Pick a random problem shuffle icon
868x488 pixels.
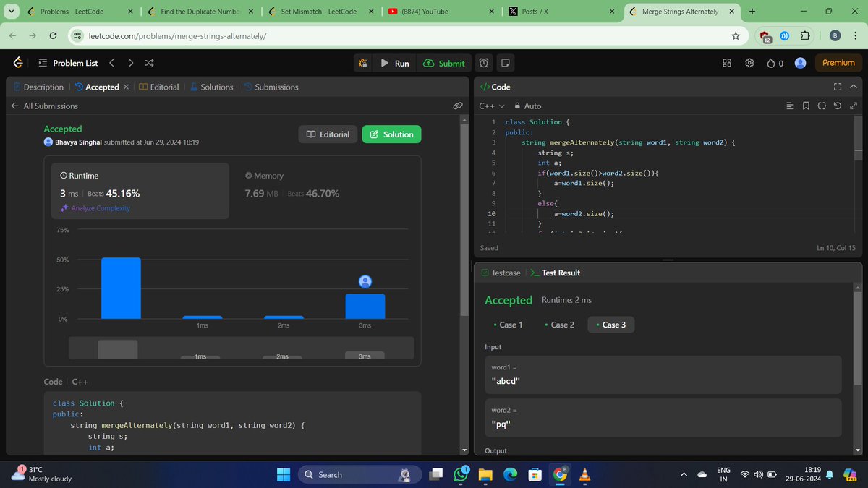pyautogui.click(x=149, y=63)
